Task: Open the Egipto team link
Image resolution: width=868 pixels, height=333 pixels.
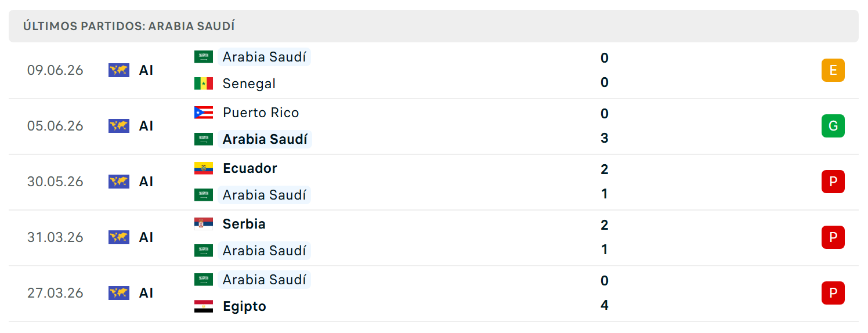Action: (x=244, y=306)
